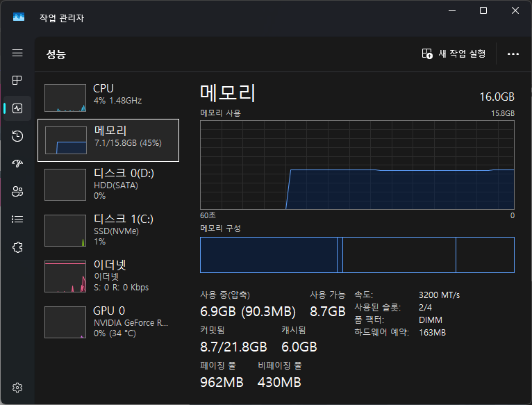Select CPU in the performance list
The image size is (532, 405).
[108, 98]
